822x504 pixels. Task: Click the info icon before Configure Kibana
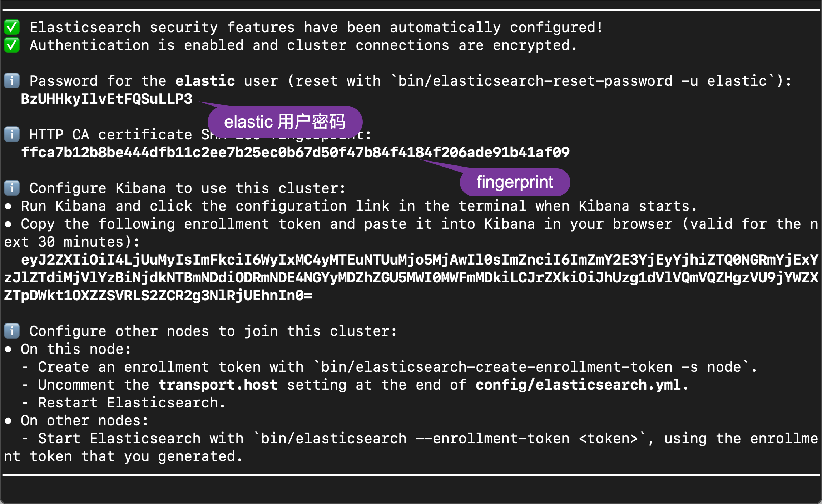click(12, 188)
